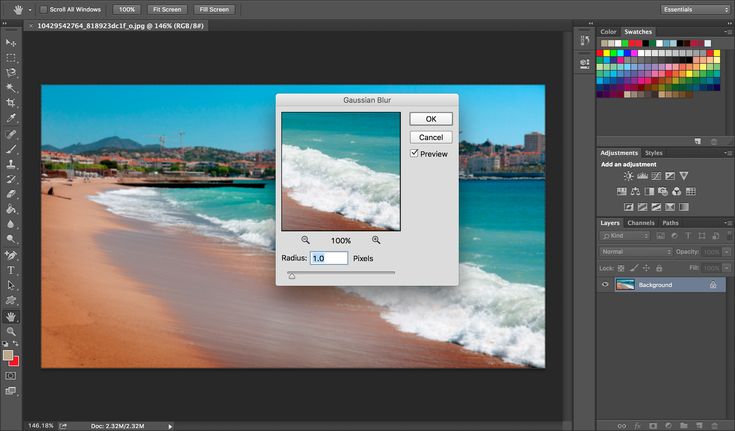Switch to the Color tab
The width and height of the screenshot is (735, 431).
coord(608,32)
